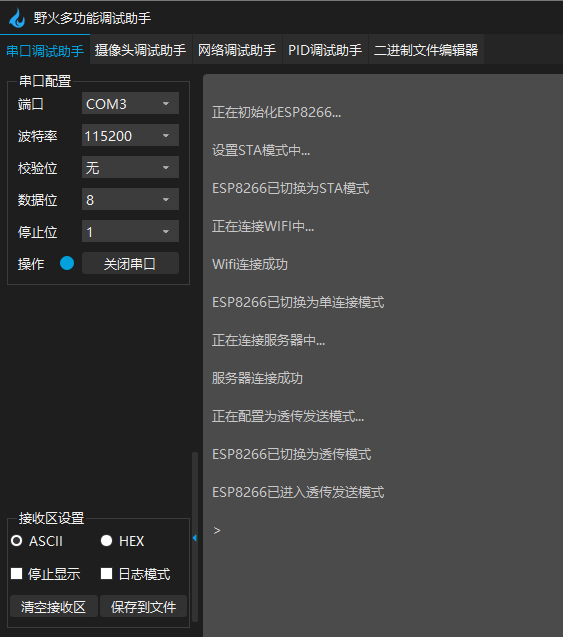
Task: Click the 保存到文件 button
Action: click(143, 607)
